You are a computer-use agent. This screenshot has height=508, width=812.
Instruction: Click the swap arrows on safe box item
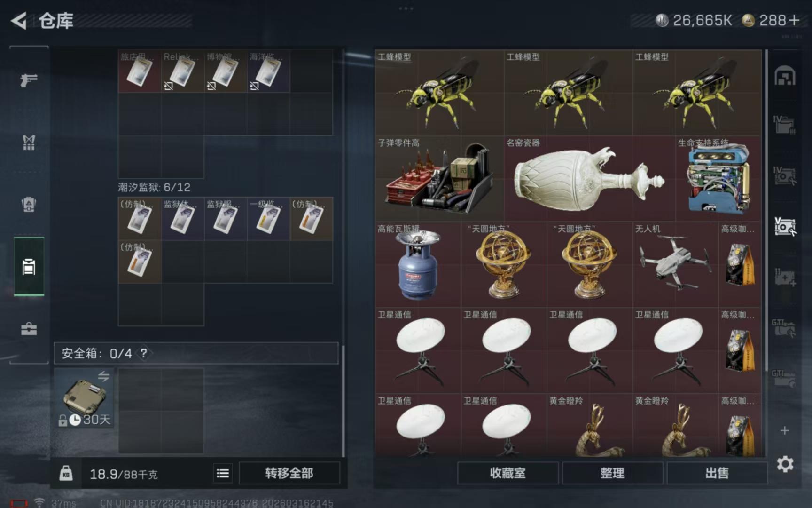point(103,376)
